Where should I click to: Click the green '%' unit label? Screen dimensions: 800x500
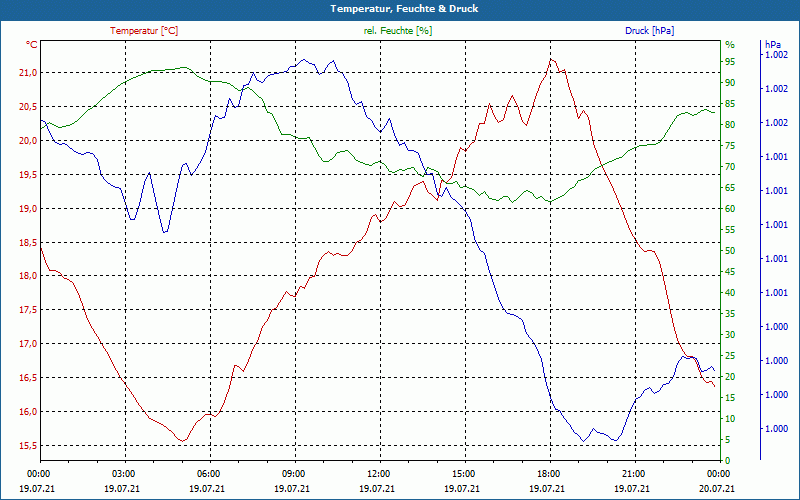point(730,45)
